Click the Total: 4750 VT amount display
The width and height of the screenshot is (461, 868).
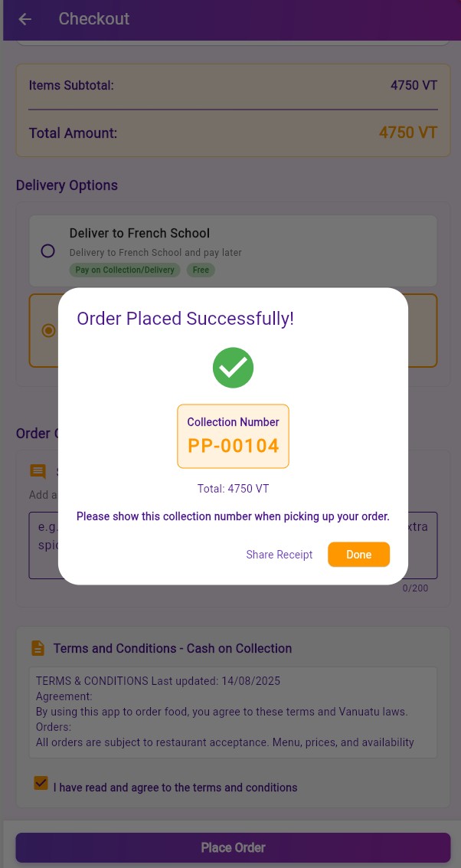click(233, 489)
